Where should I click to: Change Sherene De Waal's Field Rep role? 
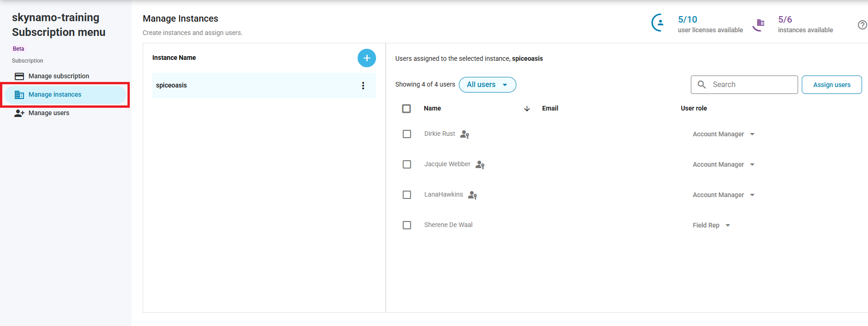coord(711,226)
